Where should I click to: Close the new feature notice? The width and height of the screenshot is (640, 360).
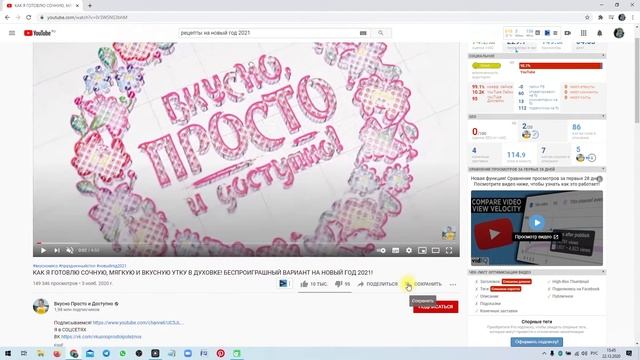click(600, 179)
